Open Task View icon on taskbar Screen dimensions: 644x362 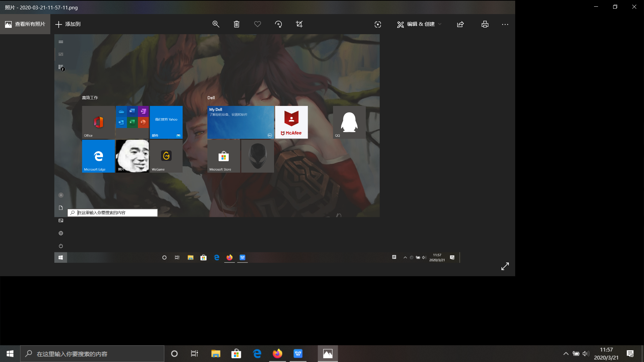[x=195, y=354]
